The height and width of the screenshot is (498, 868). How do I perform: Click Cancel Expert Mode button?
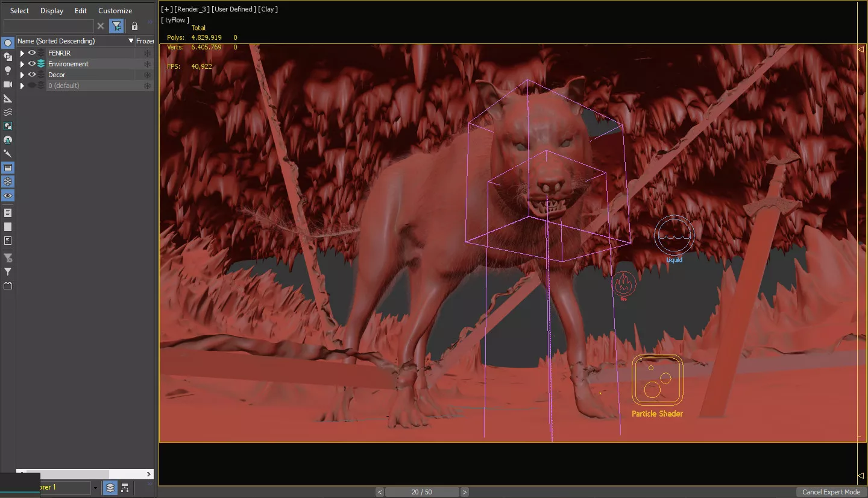click(x=831, y=492)
